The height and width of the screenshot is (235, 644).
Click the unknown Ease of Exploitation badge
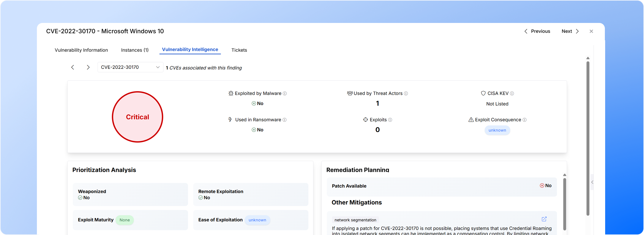tap(257, 220)
